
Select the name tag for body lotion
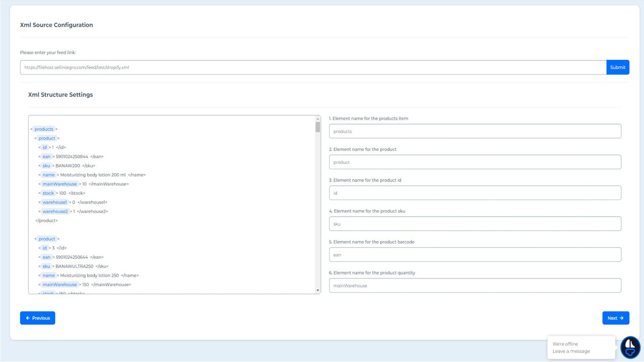click(x=48, y=174)
